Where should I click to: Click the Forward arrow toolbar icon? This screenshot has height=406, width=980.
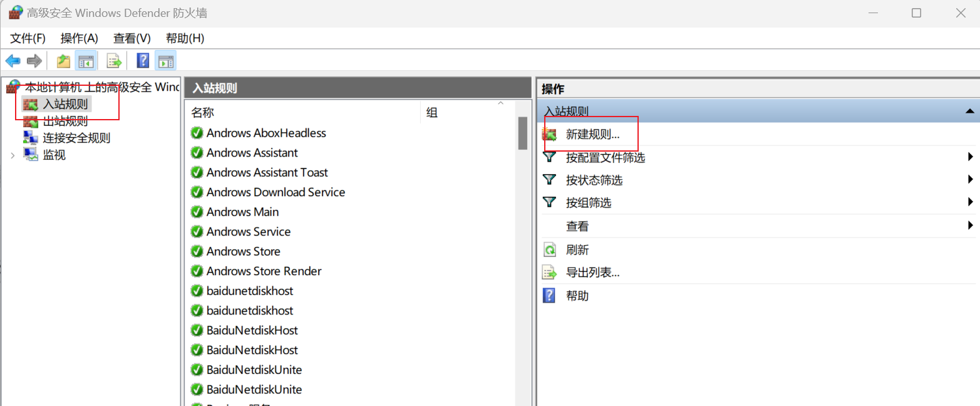coord(34,61)
